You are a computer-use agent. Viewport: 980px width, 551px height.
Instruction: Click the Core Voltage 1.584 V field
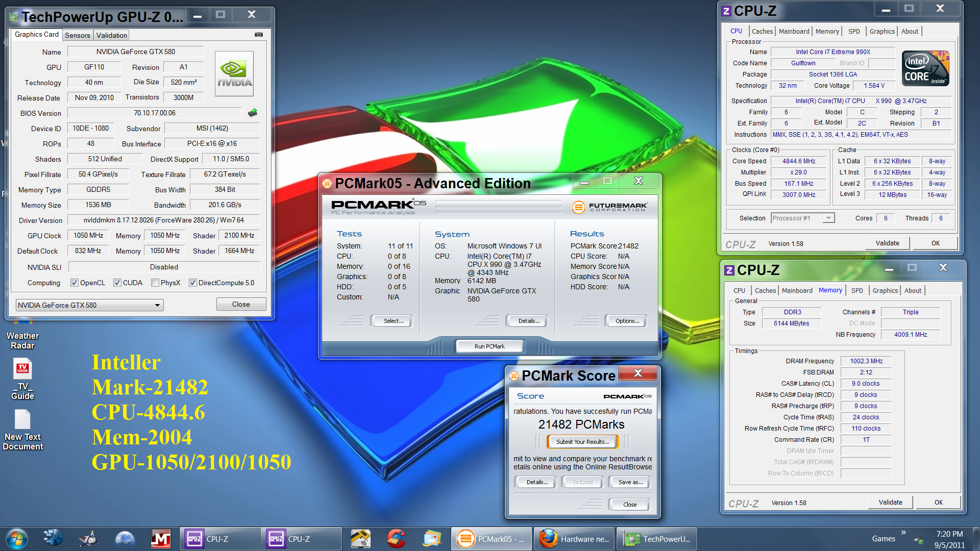pyautogui.click(x=874, y=86)
